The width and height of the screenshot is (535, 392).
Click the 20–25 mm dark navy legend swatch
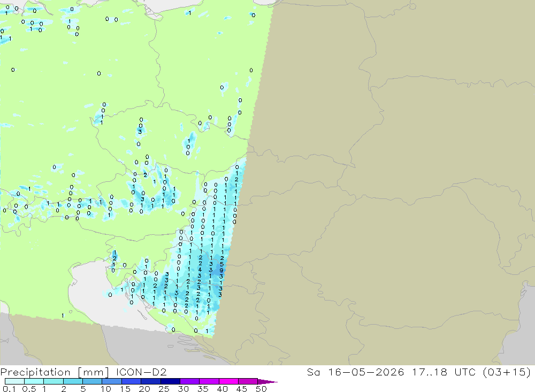[x=150, y=381]
